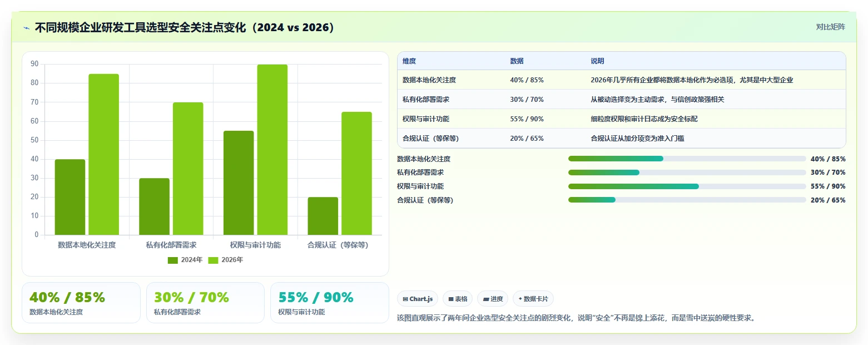Toggle the 2026年 legend item
Image resolution: width=868 pixels, height=345 pixels.
click(x=226, y=260)
